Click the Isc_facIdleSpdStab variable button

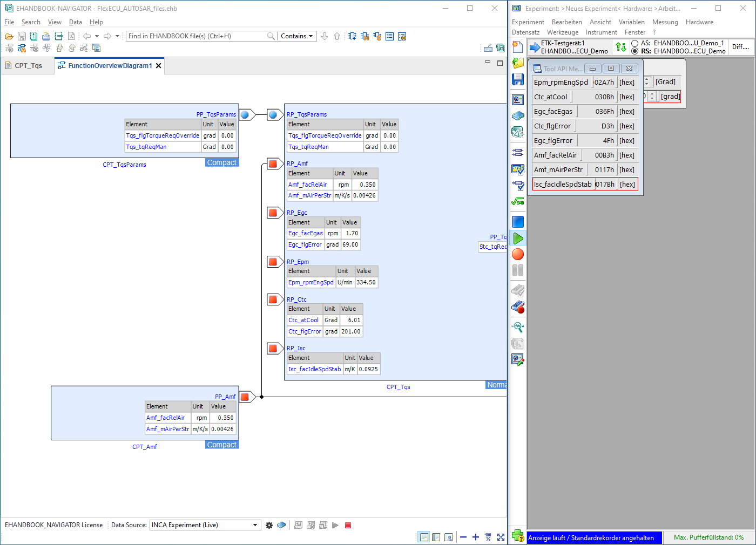[563, 184]
